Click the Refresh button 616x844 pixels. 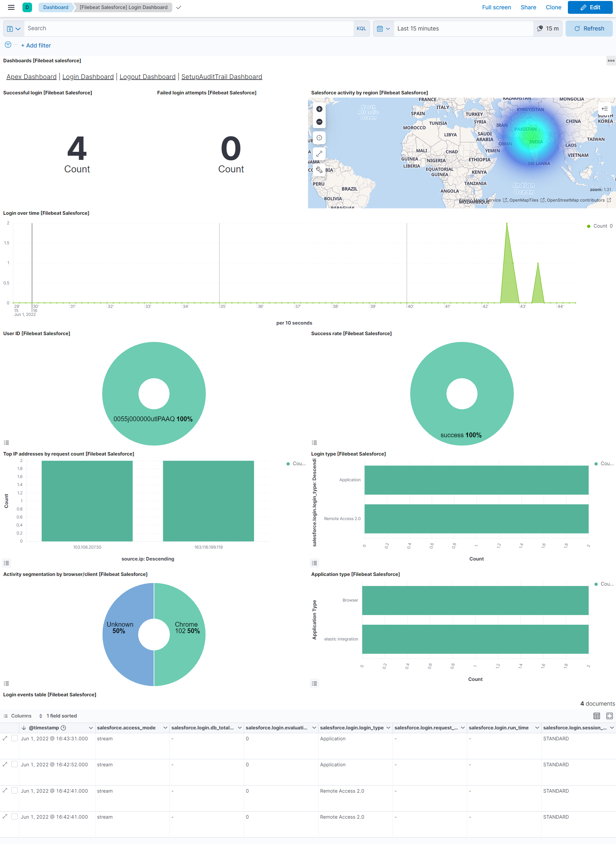[x=588, y=28]
